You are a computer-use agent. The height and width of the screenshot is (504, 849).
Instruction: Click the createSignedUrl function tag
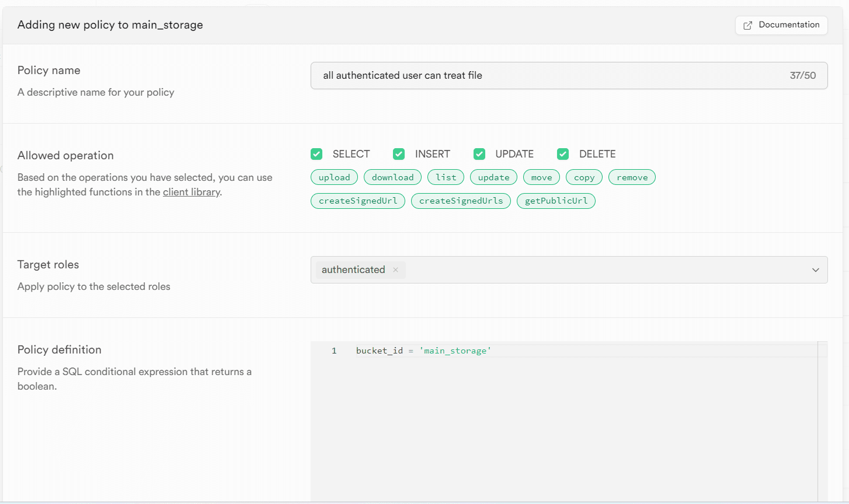(x=358, y=201)
